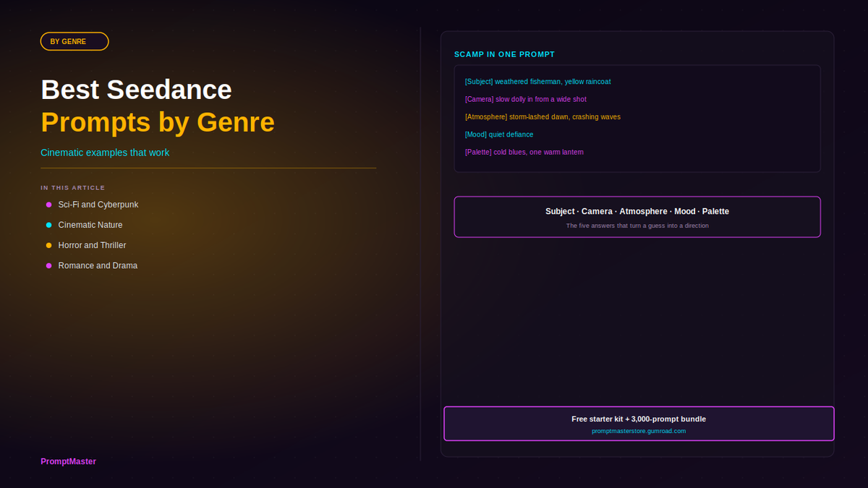Viewport: 868px width, 488px height.
Task: Select the BY GENRE pill badge
Action: [x=75, y=41]
